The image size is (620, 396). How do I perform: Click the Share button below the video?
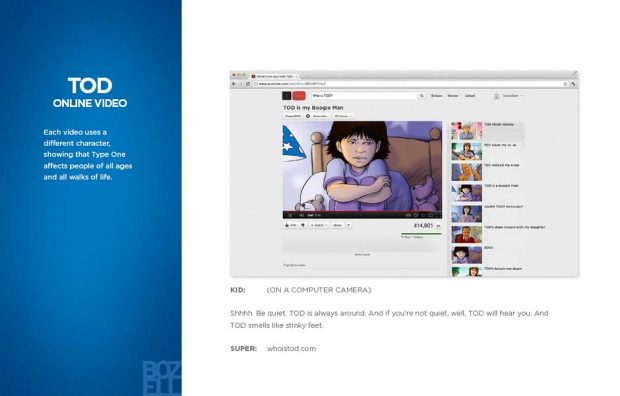point(338,225)
